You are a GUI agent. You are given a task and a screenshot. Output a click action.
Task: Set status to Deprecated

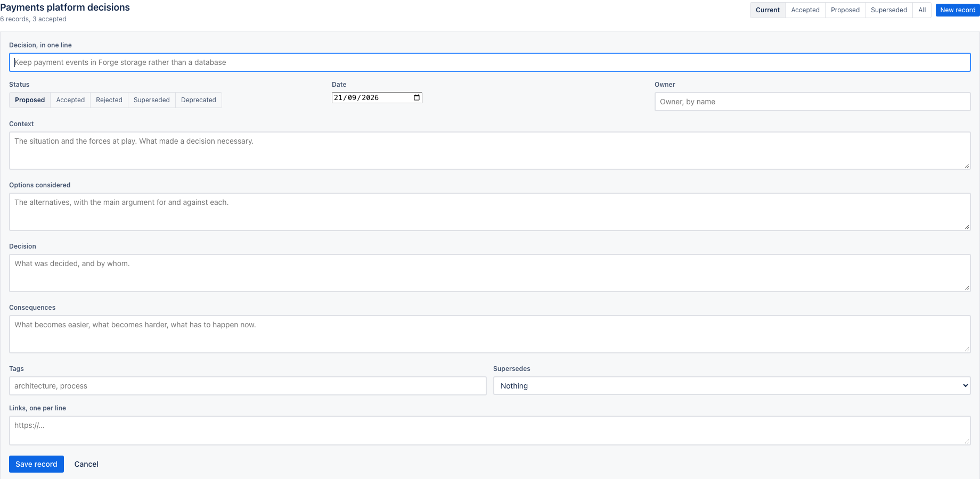click(199, 100)
